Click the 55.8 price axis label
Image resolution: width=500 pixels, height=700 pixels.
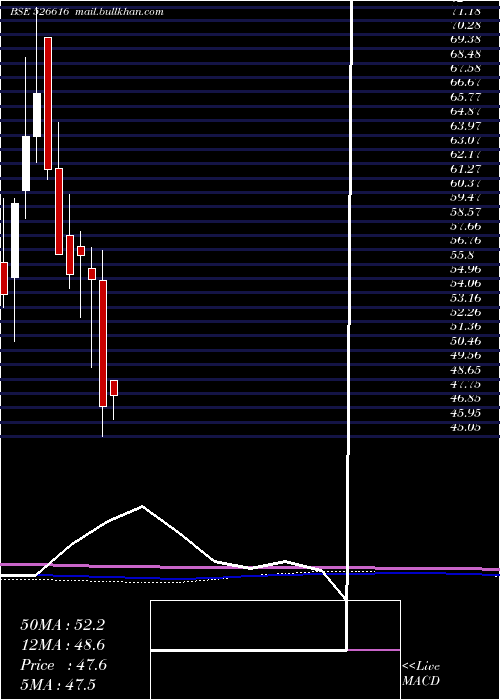pyautogui.click(x=462, y=255)
